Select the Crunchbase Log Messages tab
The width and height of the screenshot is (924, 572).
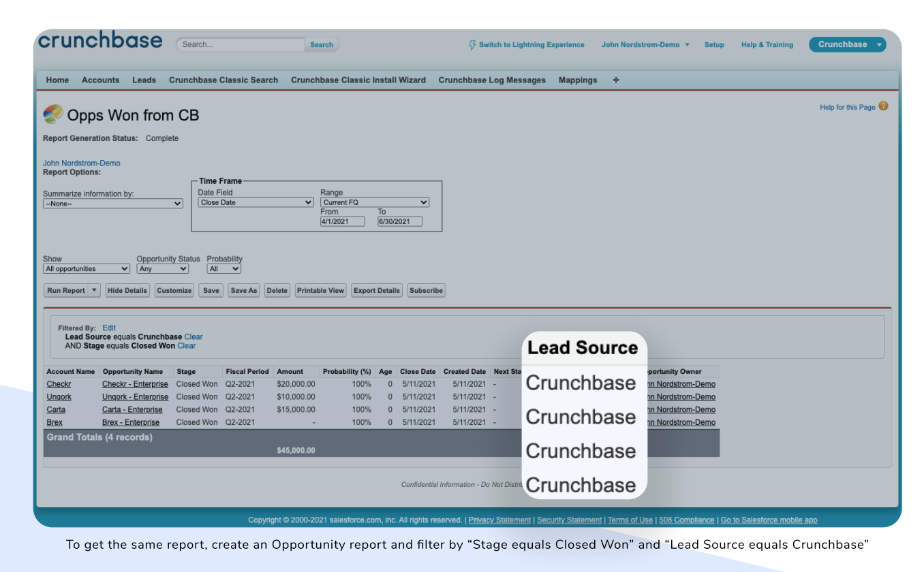[x=491, y=80]
